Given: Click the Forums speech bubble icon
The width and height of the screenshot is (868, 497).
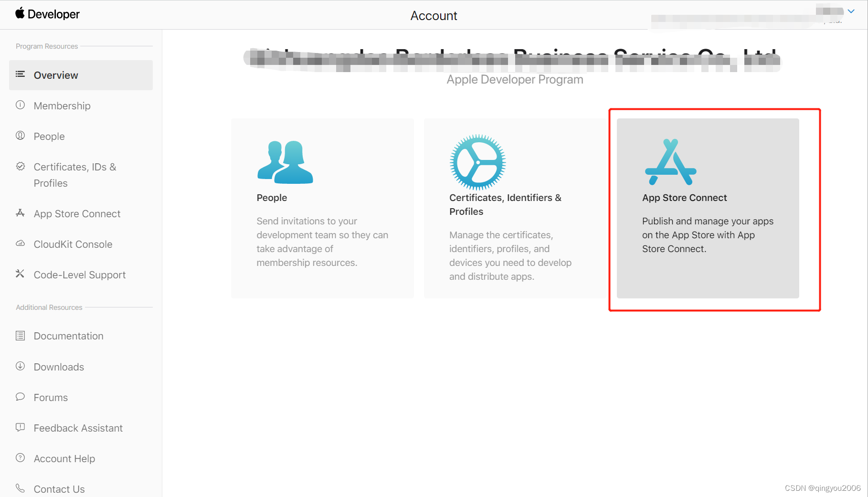Looking at the screenshot, I should [20, 397].
